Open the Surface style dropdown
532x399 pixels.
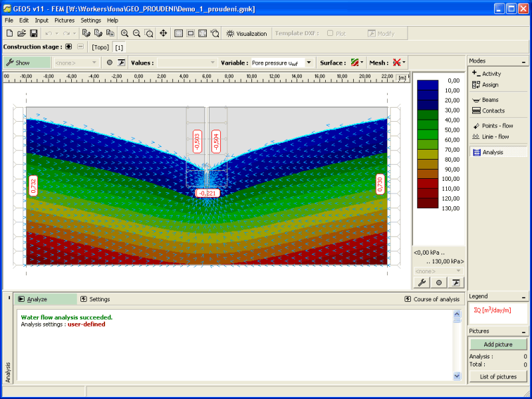(x=357, y=63)
